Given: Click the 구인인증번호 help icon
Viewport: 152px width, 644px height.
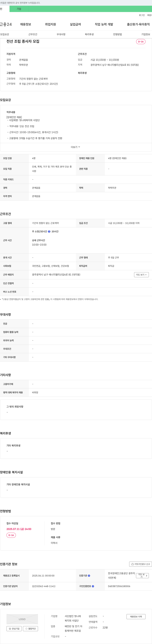Looking at the screenshot, I should [93, 586].
